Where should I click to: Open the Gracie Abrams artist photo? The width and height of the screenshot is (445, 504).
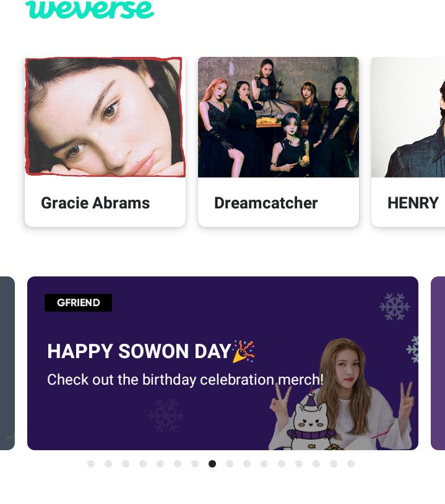pyautogui.click(x=105, y=117)
